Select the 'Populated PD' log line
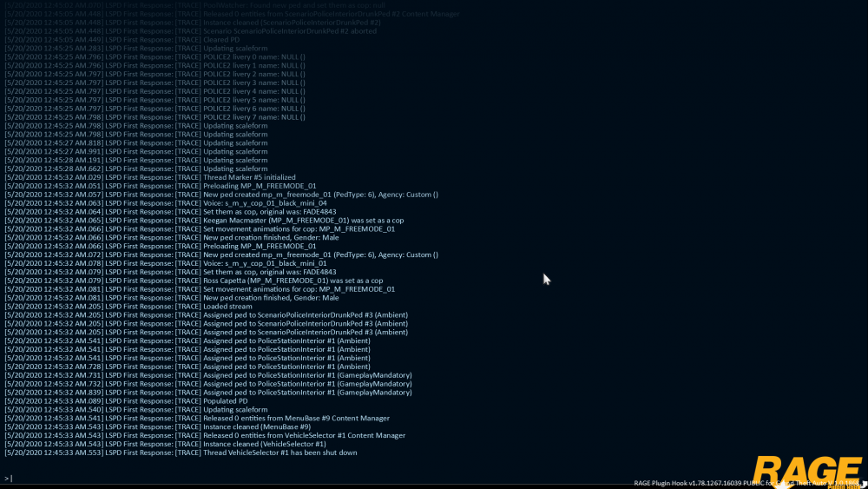The height and width of the screenshot is (489, 868). coord(126,400)
